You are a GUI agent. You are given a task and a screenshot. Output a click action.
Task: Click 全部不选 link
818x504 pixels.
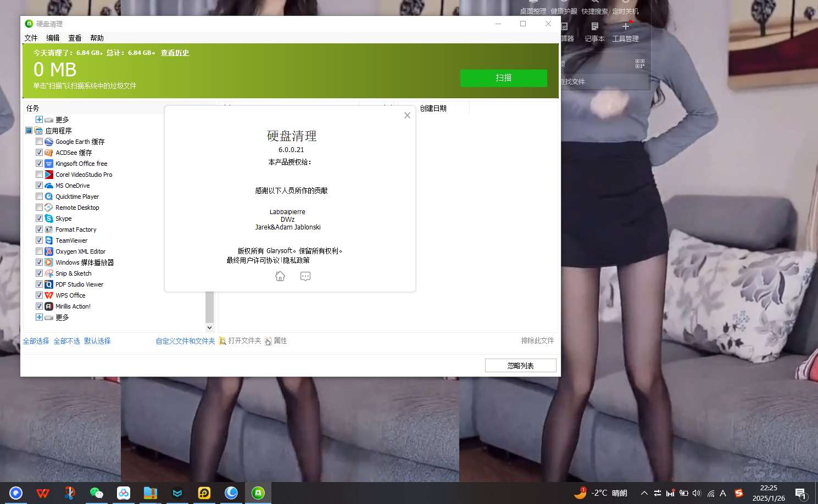point(66,341)
